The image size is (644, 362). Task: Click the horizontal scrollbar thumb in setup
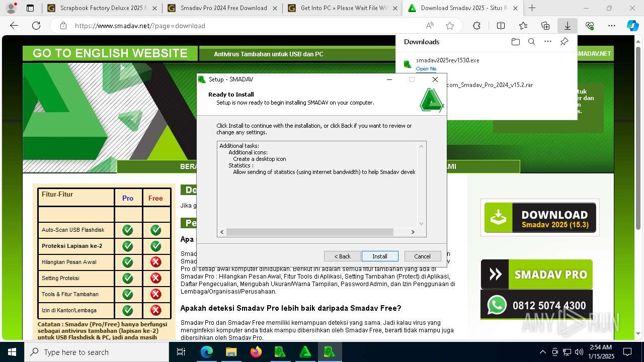pos(309,232)
